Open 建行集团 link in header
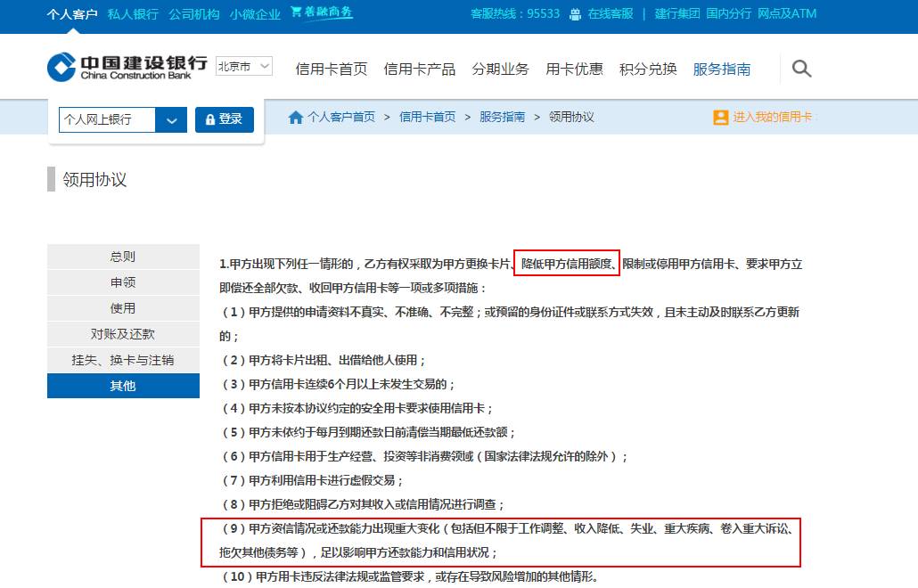This screenshot has width=918, height=588. click(x=676, y=13)
